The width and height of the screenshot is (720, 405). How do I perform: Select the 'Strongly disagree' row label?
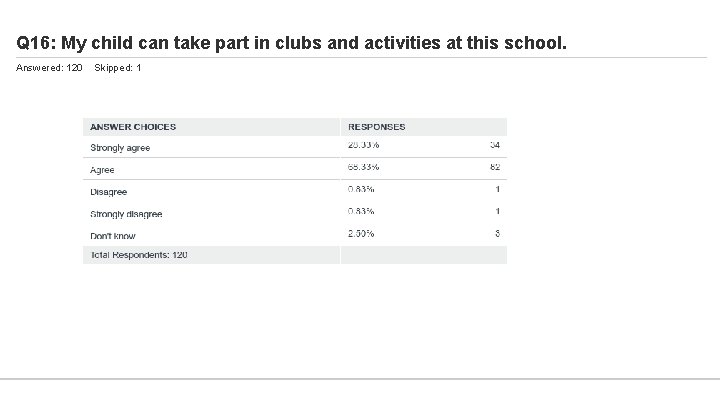126,214
